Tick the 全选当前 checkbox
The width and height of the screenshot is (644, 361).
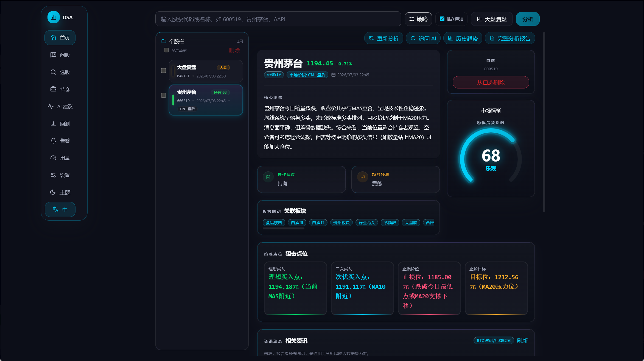[x=166, y=50]
